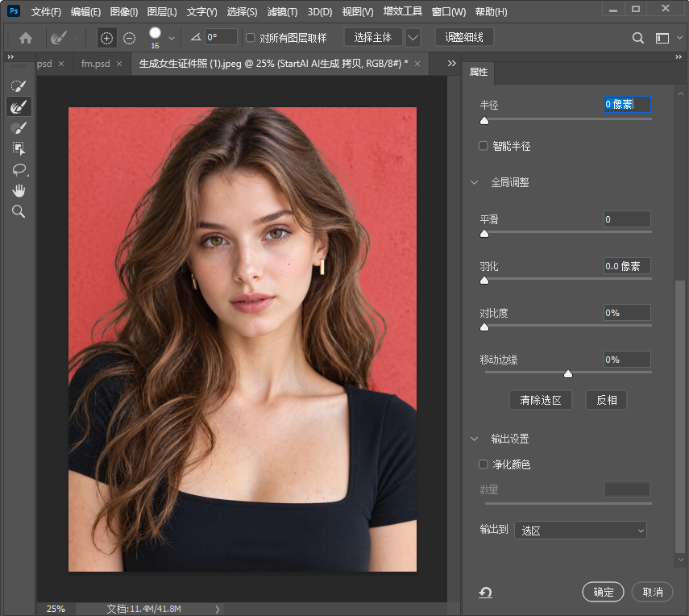Open the 输出到 dropdown
Screen dimensions: 689x616
(580, 531)
